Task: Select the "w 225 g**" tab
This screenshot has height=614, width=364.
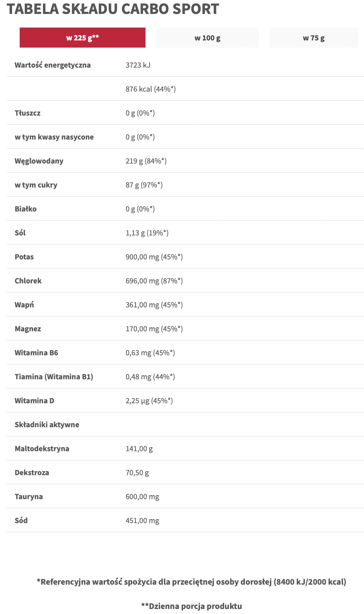Action: (x=83, y=38)
